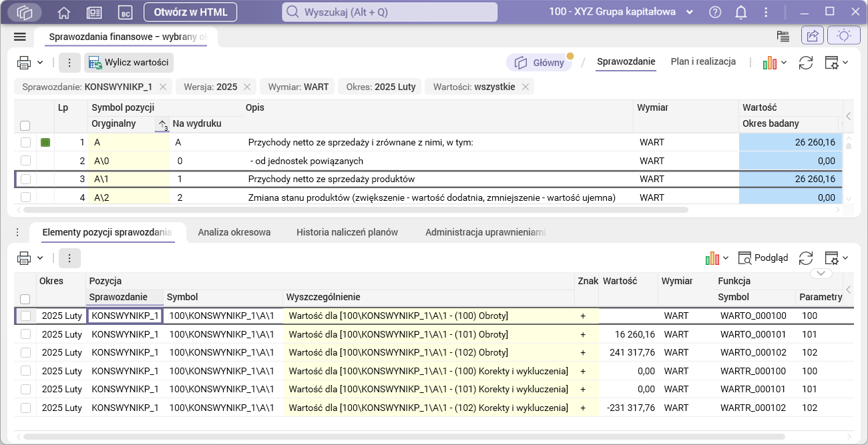The image size is (868, 445).
Task: Refresh the lower elements table
Action: (x=806, y=258)
